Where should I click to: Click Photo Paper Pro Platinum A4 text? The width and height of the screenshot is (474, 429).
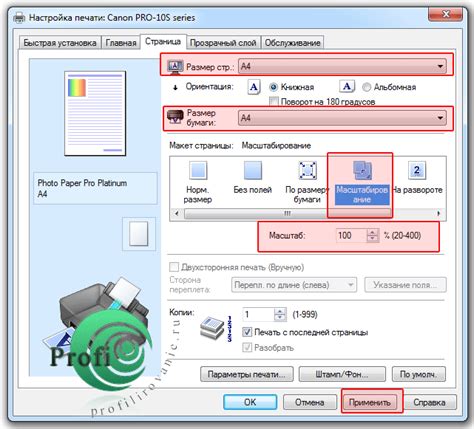pyautogui.click(x=82, y=188)
